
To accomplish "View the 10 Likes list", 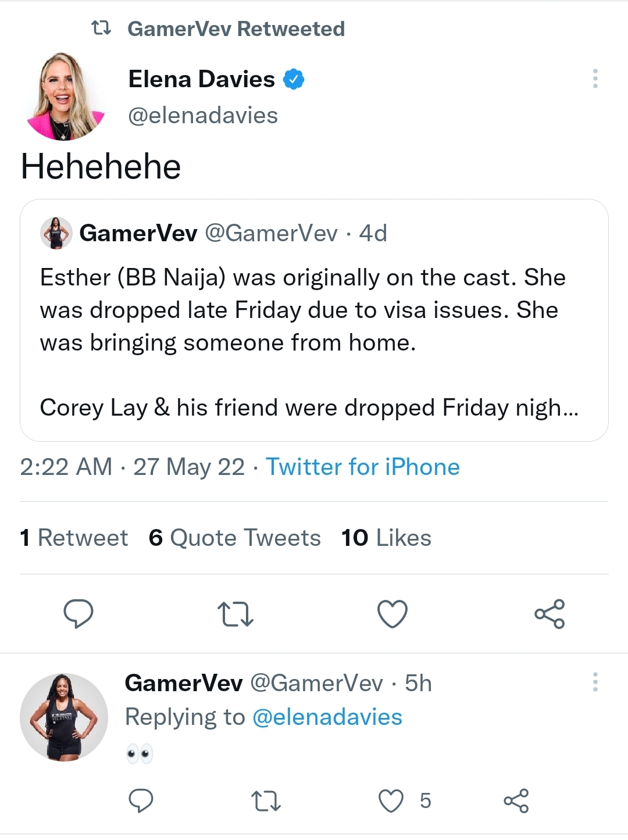I will (387, 538).
